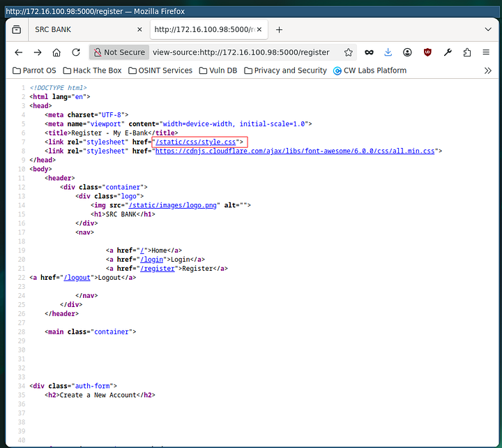
Task: Open Vuln DB bookmarks folder
Action: 218,70
